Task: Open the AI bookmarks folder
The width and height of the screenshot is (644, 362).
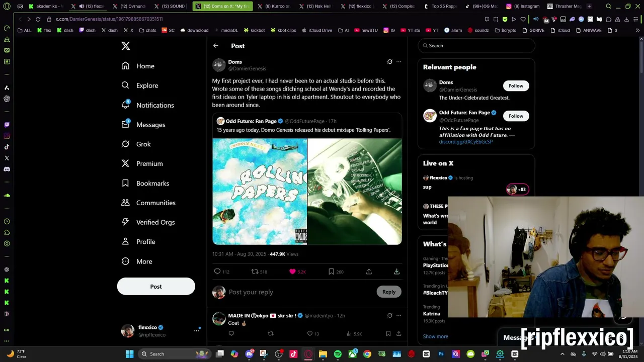Action: tap(343, 30)
